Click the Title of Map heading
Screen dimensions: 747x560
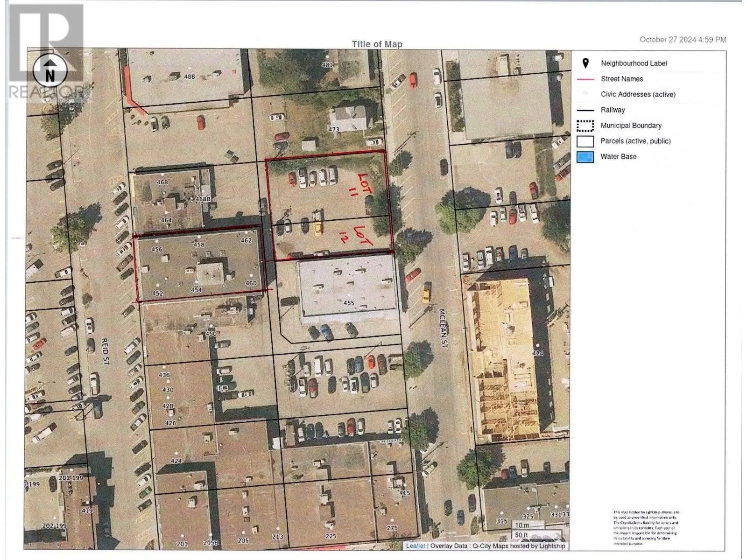[377, 44]
